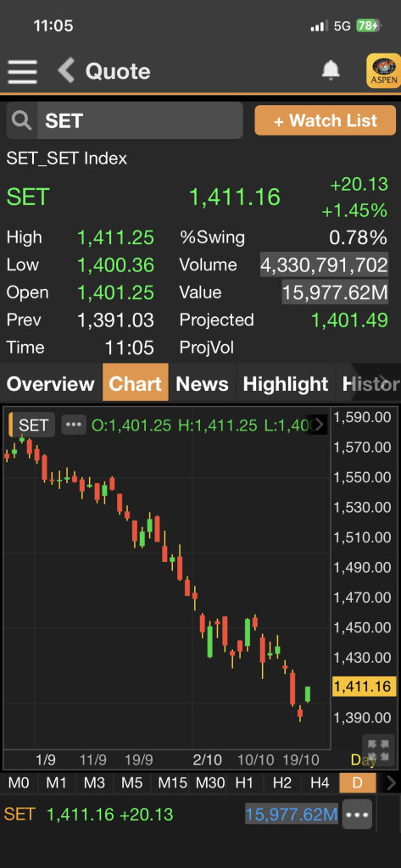Select the M0 timeframe
The image size is (401, 868).
click(19, 782)
